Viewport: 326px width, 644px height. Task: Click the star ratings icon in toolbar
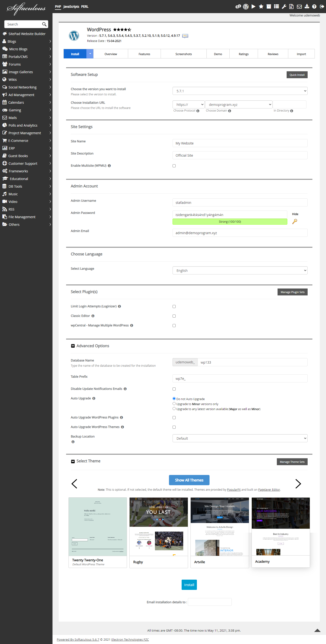[261, 6]
